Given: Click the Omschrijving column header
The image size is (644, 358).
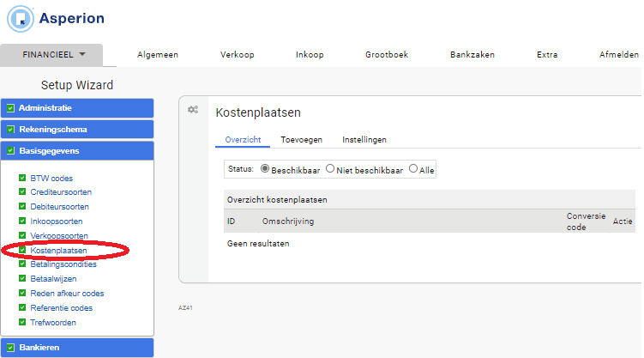Looking at the screenshot, I should point(288,221).
